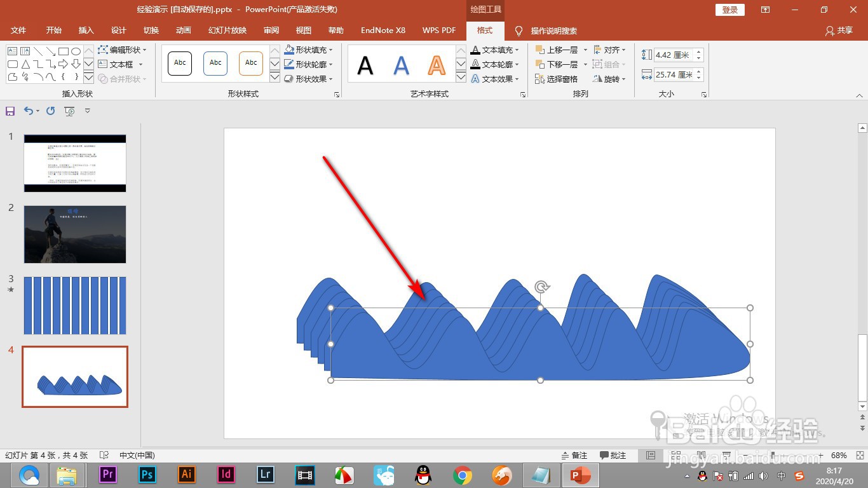
Task: Apply the black fill WordArt style
Action: point(365,65)
